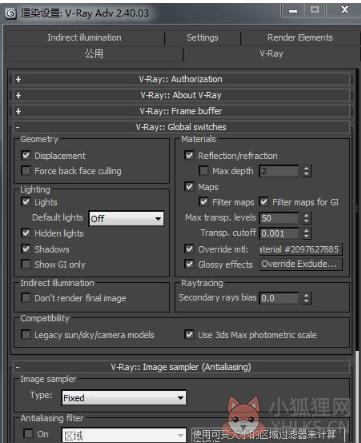
Task: Toggle Filter maps for GI checkbox
Action: point(264,202)
